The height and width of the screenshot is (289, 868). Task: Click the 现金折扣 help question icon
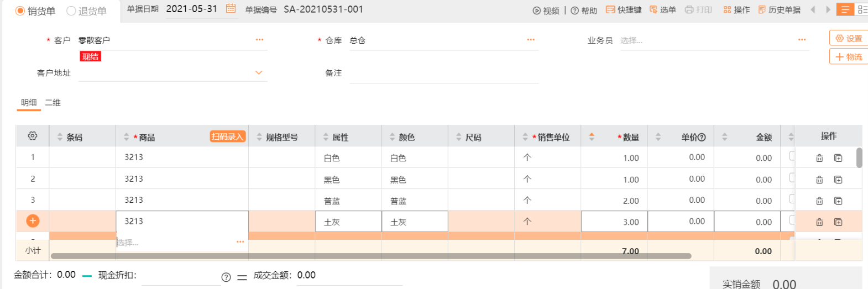pyautogui.click(x=226, y=277)
